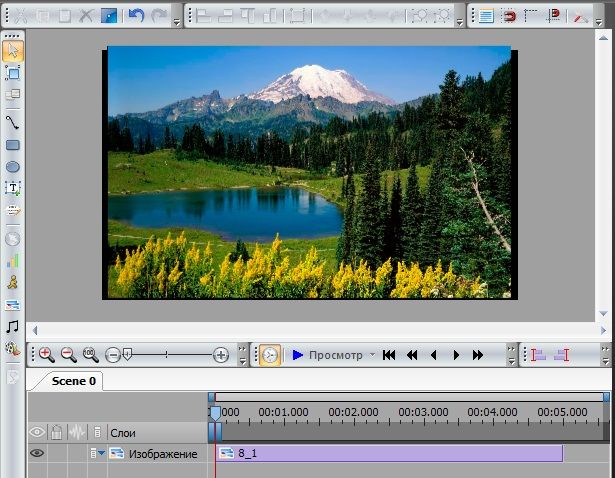Click the zoom 100% magnifier
This screenshot has height=478, width=615.
pyautogui.click(x=91, y=354)
